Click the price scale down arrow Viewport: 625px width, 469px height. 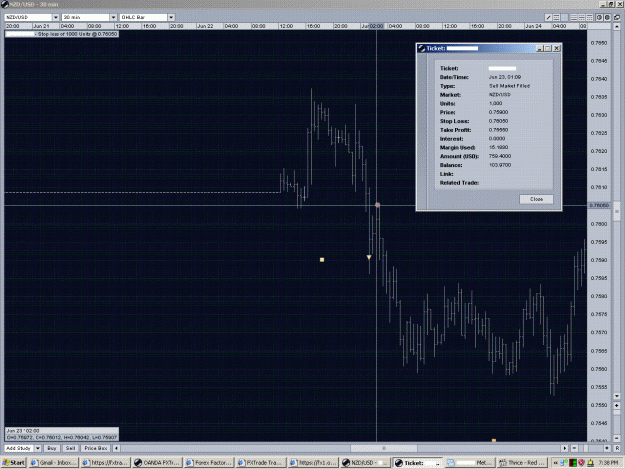point(617,396)
